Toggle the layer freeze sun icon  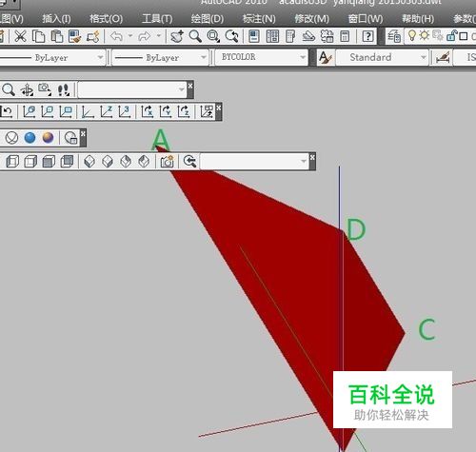[425, 35]
